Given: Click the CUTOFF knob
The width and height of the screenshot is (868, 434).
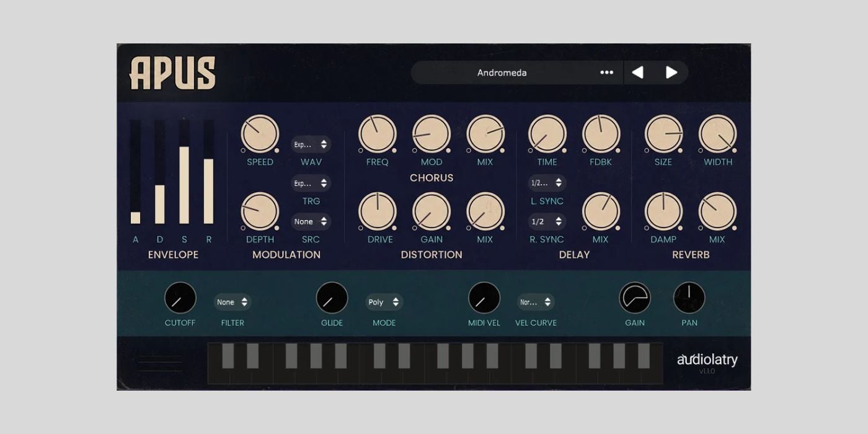Looking at the screenshot, I should click(180, 298).
